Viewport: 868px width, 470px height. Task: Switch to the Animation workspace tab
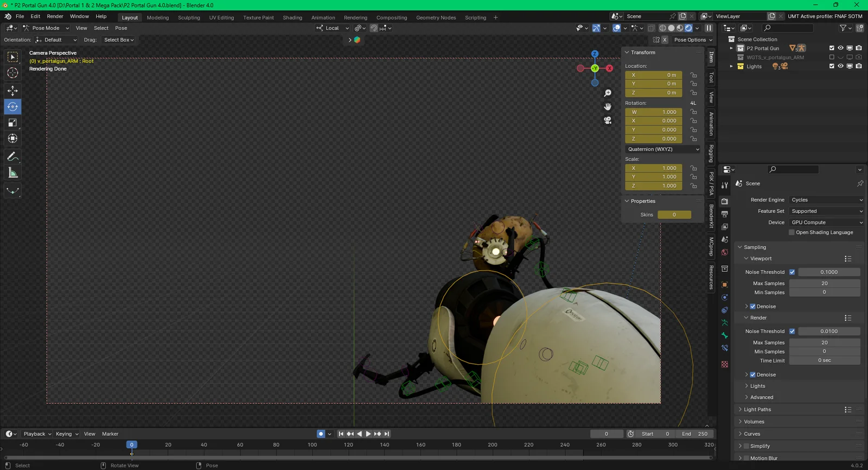tap(323, 18)
